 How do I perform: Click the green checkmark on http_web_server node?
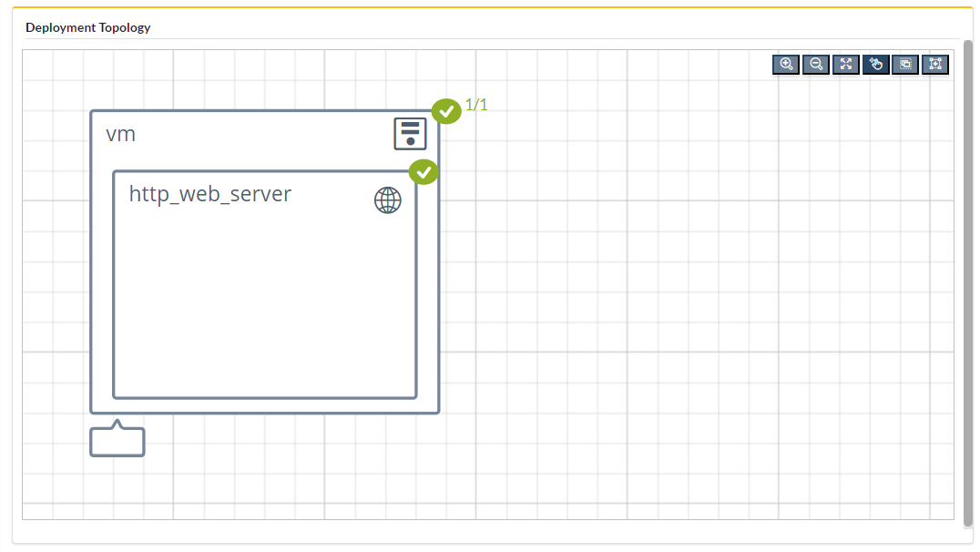coord(424,171)
